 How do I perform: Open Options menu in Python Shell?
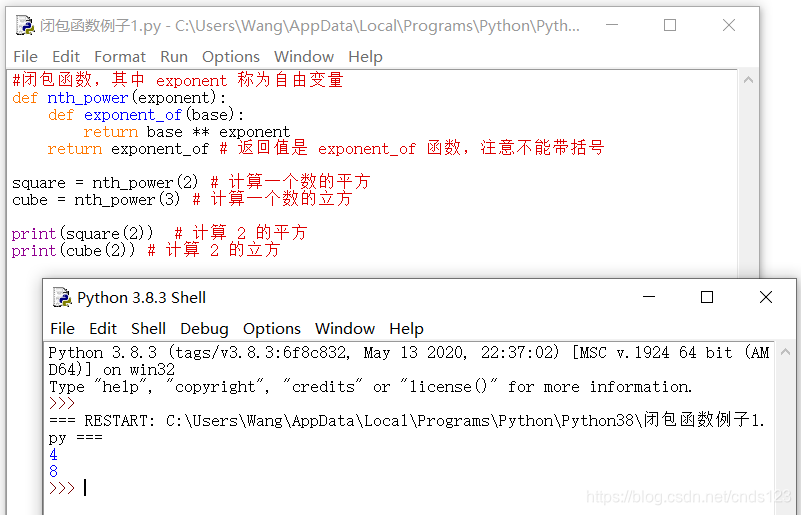click(271, 329)
